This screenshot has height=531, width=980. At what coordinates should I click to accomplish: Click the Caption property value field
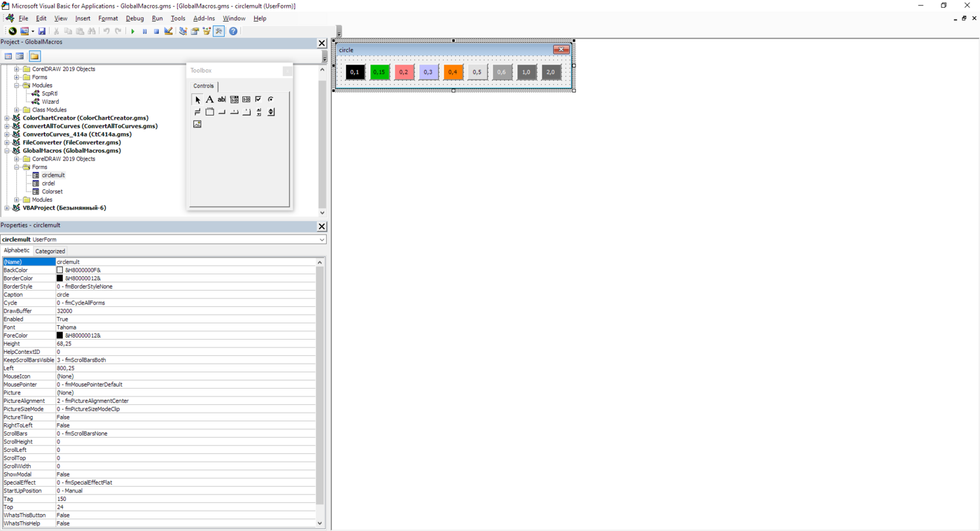(186, 295)
